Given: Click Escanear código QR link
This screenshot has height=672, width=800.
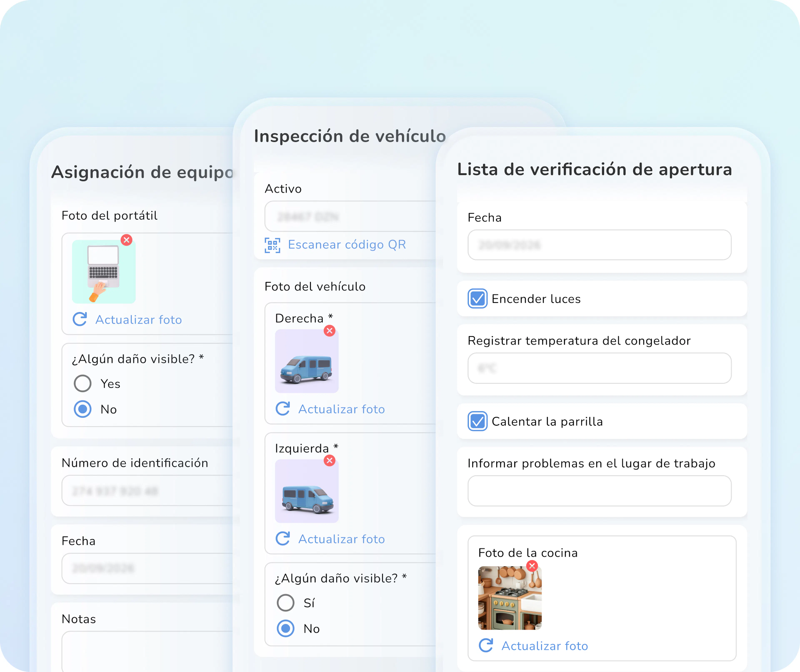Looking at the screenshot, I should click(347, 245).
